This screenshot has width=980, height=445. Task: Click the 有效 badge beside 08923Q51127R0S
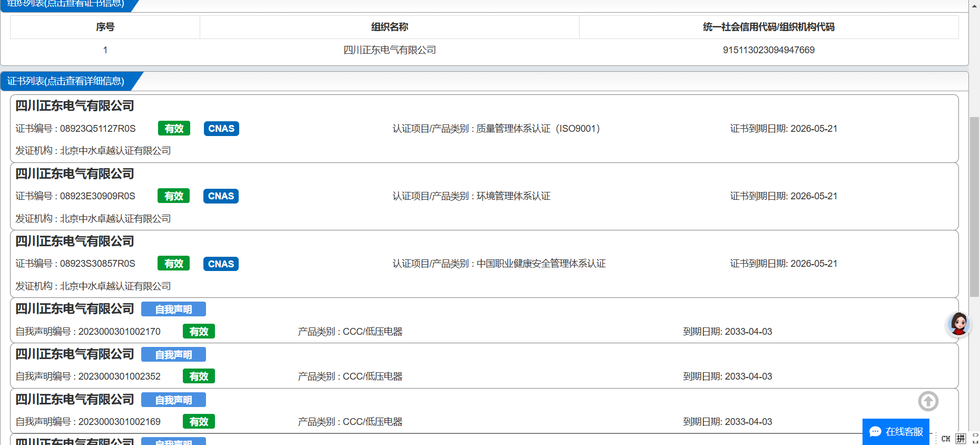pyautogui.click(x=174, y=129)
